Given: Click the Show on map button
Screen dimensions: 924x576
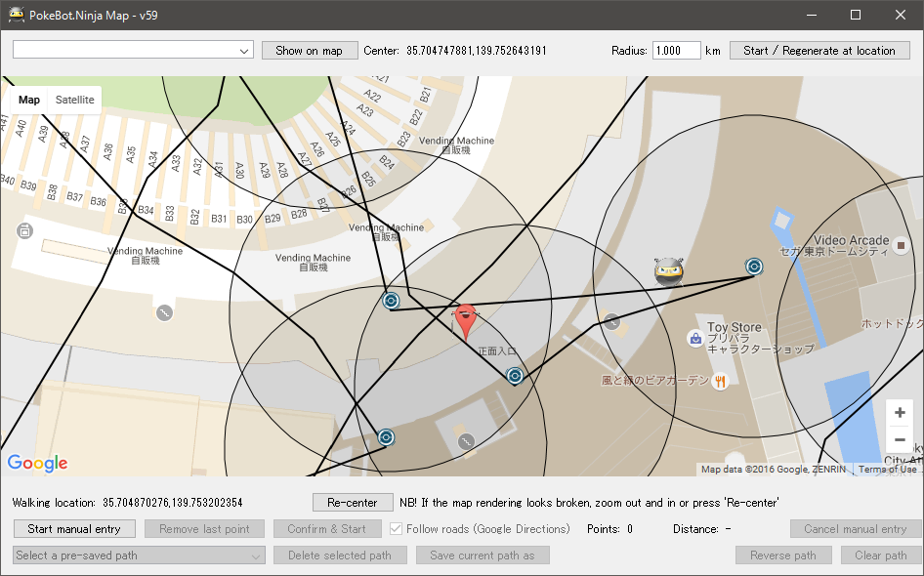Looking at the screenshot, I should click(x=310, y=51).
